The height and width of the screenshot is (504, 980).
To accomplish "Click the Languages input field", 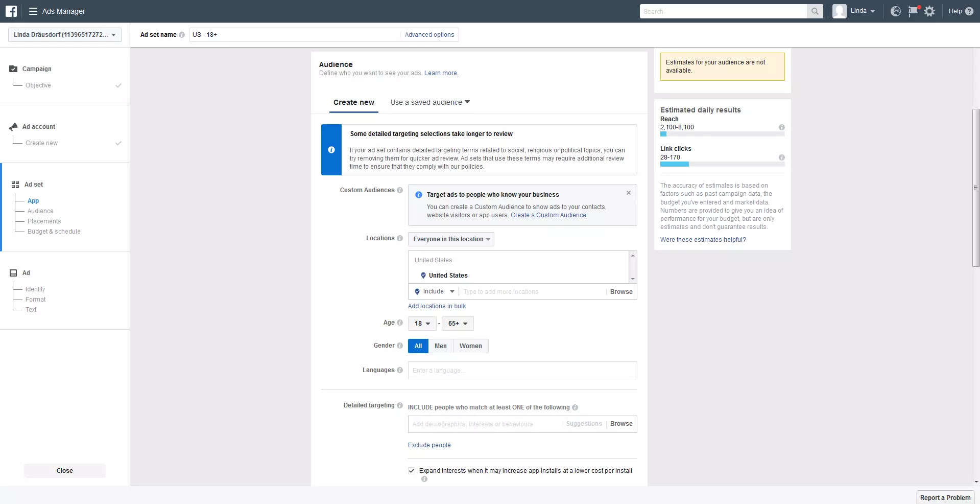I will tap(522, 371).
